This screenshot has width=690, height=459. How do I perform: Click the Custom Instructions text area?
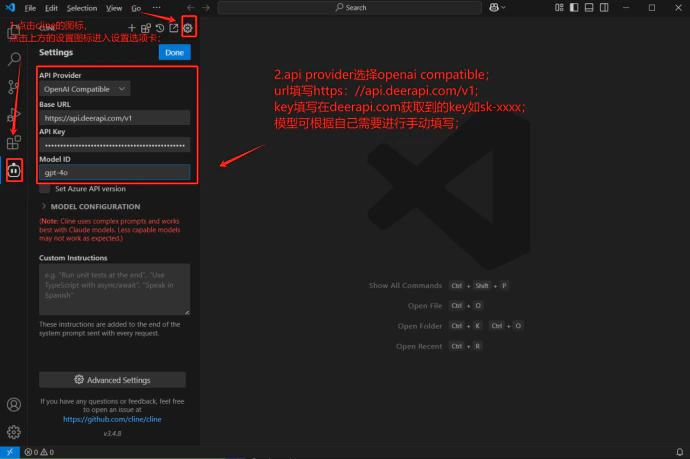pos(114,289)
